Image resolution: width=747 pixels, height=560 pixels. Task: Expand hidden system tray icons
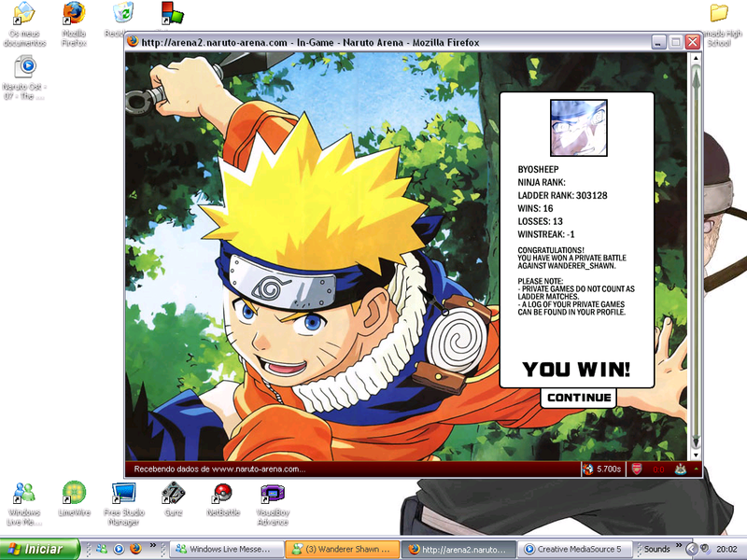691,549
